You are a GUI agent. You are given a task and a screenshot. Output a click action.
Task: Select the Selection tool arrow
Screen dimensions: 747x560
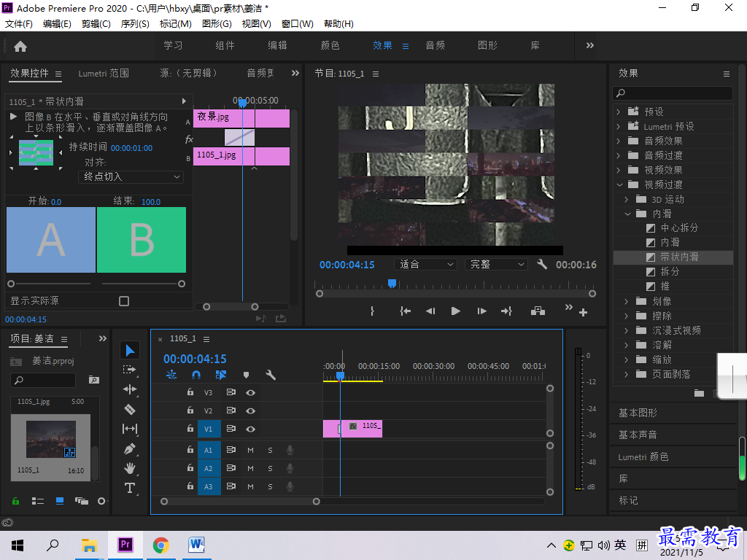click(x=130, y=351)
